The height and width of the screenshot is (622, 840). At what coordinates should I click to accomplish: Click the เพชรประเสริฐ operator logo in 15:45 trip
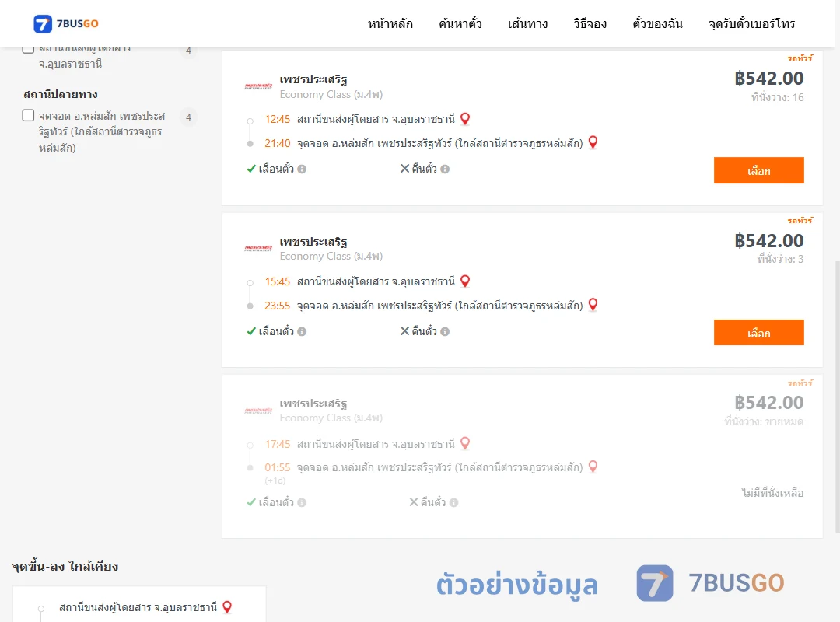point(258,248)
